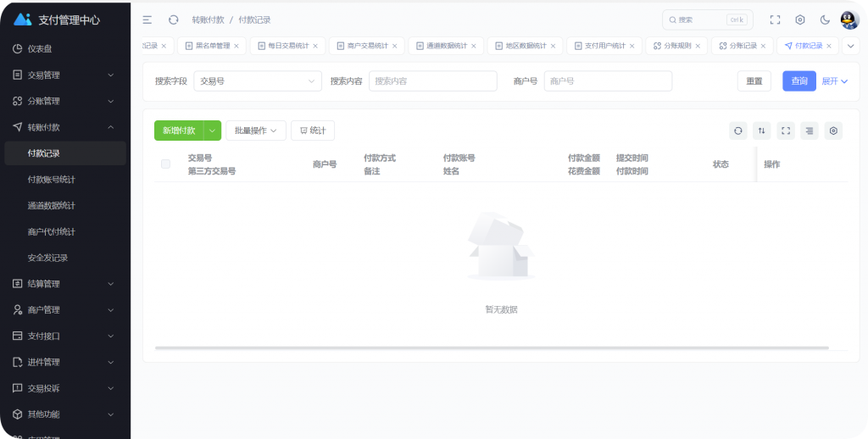Click the green 新增付款 button
The height and width of the screenshot is (439, 868).
click(x=179, y=131)
